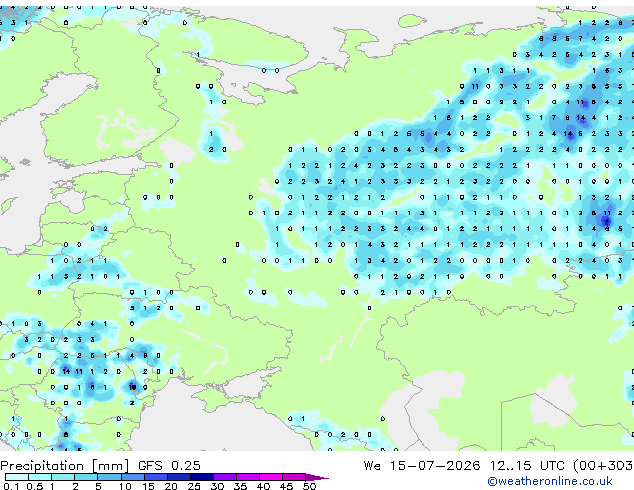Image resolution: width=634 pixels, height=490 pixels.
Task: Click the 'We 15-07-2026' date label
Action: pos(422,466)
